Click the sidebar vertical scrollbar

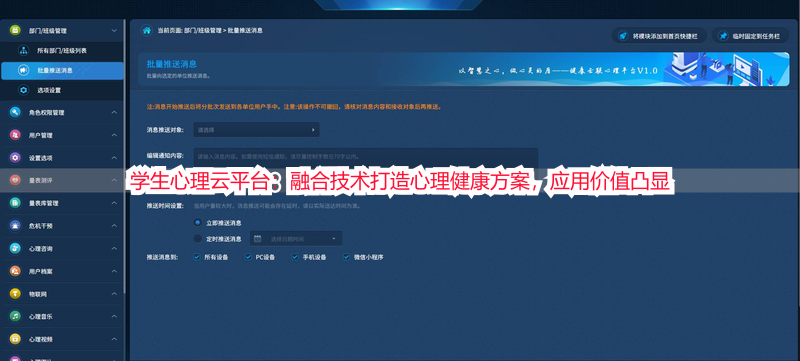(124, 156)
